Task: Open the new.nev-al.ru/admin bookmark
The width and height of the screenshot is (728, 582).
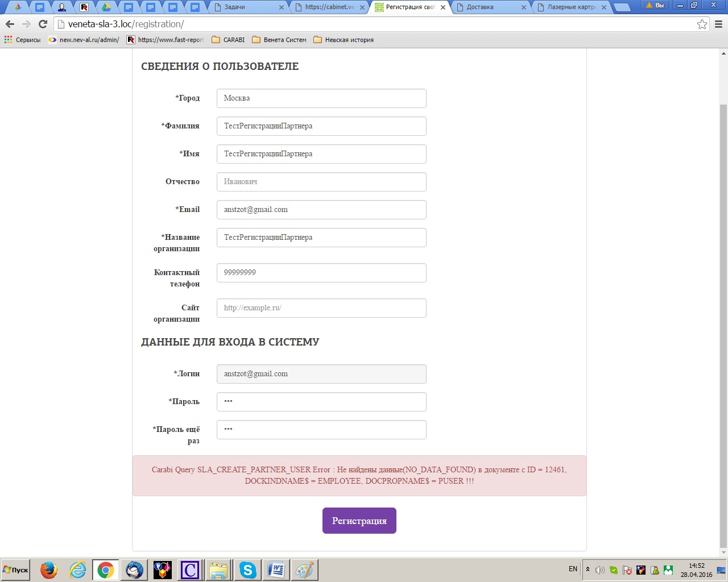Action: click(x=84, y=40)
